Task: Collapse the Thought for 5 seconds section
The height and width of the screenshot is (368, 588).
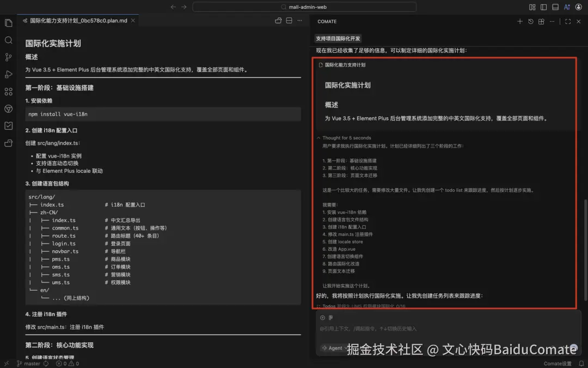Action: [x=344, y=138]
